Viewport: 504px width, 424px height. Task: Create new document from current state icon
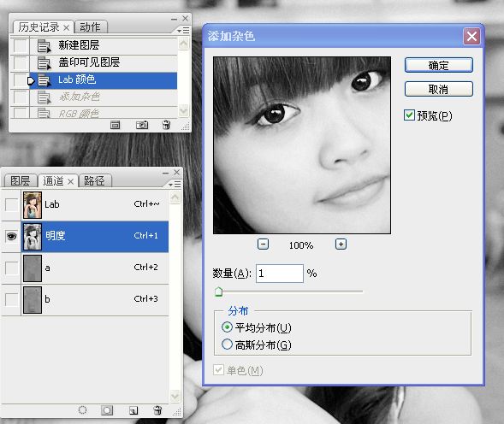[115, 125]
